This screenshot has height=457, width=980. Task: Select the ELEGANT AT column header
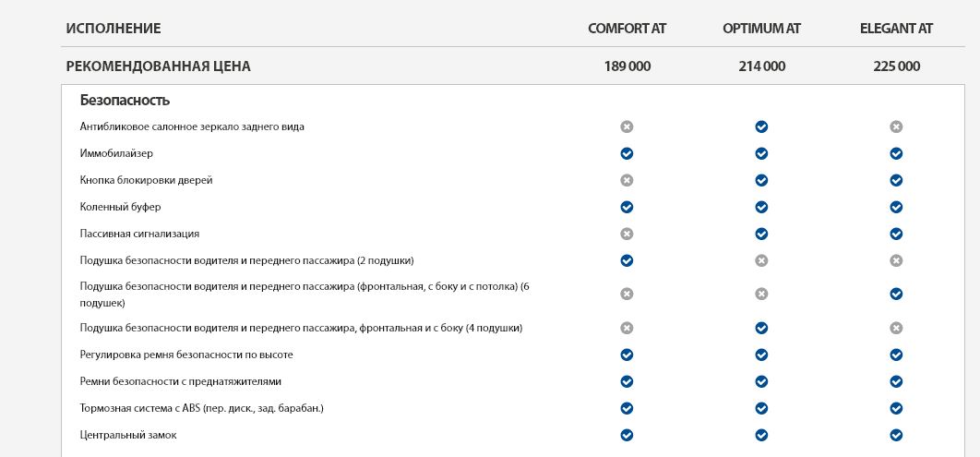click(896, 29)
